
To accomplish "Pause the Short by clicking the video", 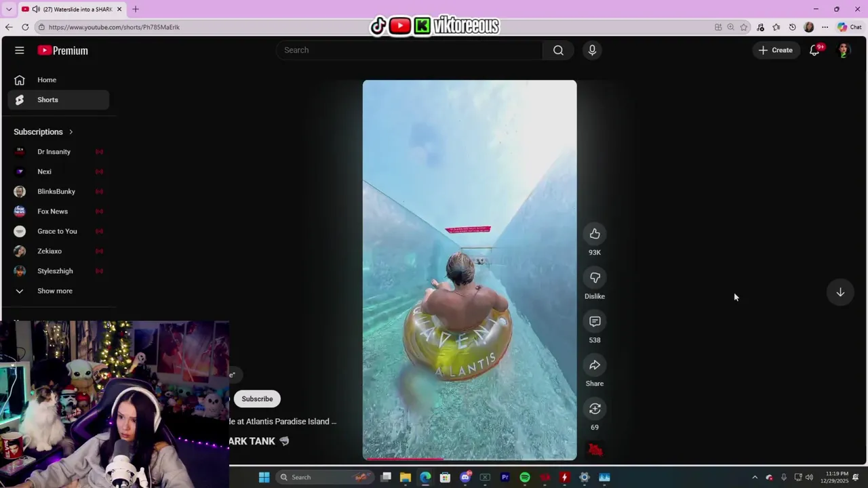I will click(469, 270).
